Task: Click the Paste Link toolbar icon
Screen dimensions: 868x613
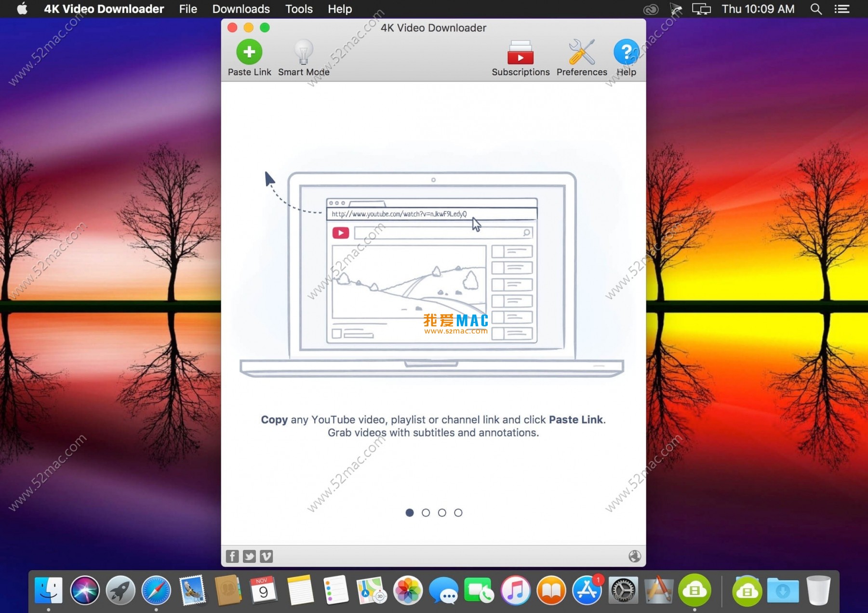Action: (x=249, y=53)
